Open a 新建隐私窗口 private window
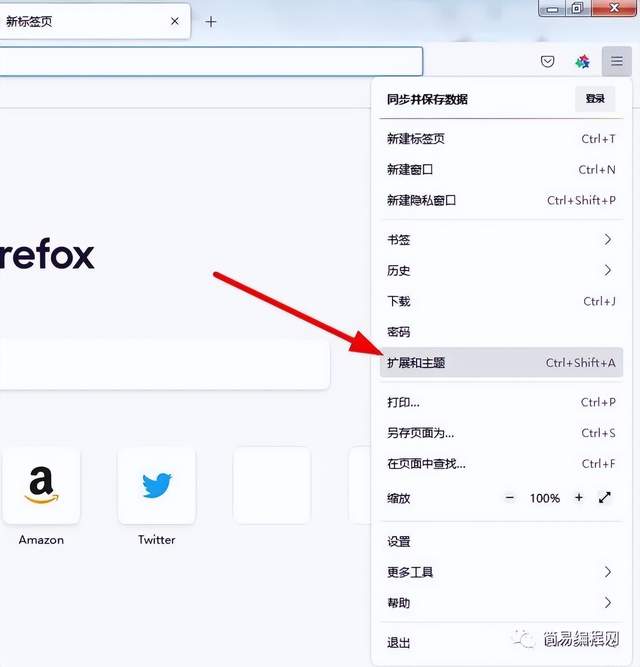The height and width of the screenshot is (667, 640). click(x=501, y=200)
